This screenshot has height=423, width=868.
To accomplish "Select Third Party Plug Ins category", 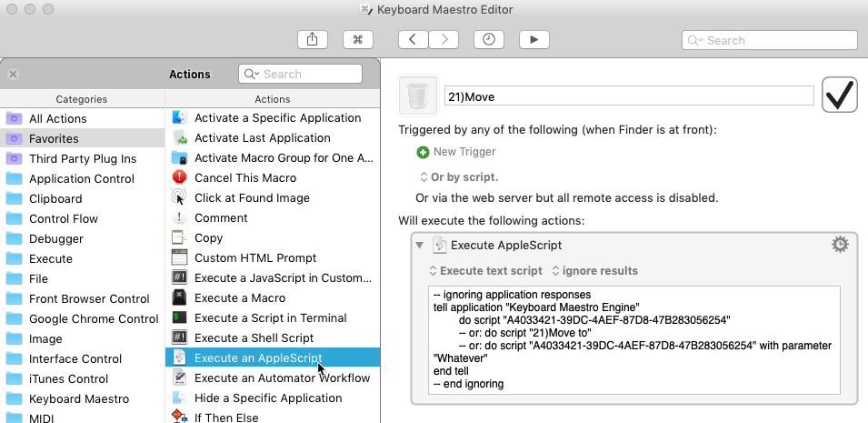I will coord(83,158).
